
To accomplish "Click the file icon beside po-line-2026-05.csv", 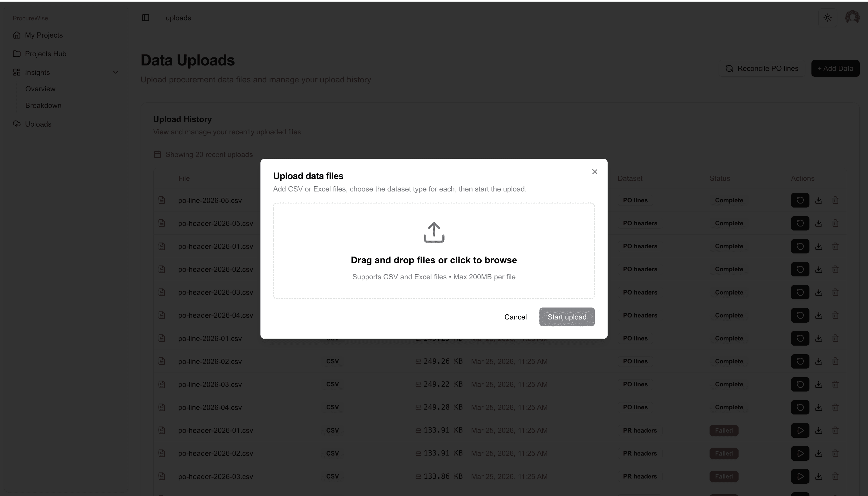I will 162,200.
